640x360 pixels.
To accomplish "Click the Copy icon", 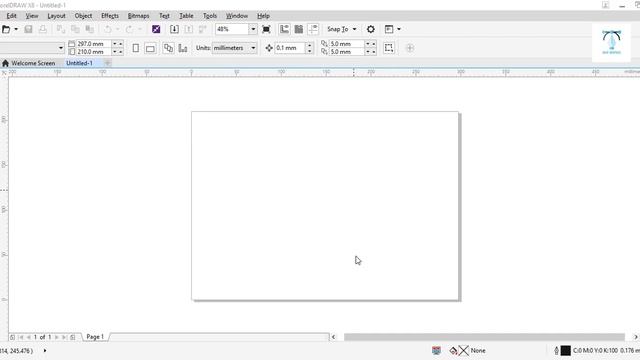I will pyautogui.click(x=75, y=29).
